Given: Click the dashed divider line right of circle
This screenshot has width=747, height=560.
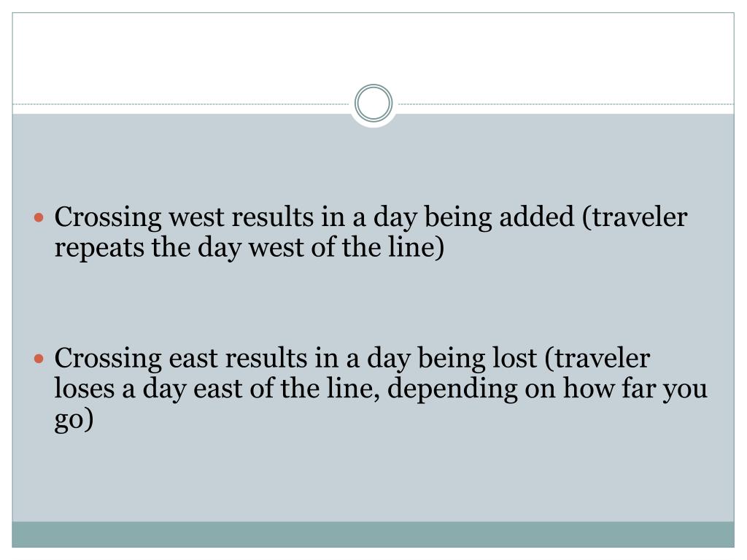Looking at the screenshot, I should click(x=566, y=104).
